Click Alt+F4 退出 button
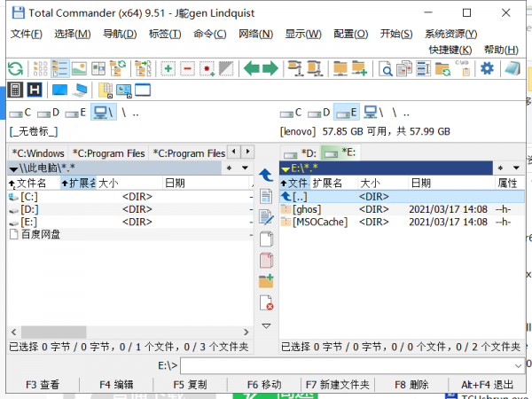The image size is (532, 399). click(487, 385)
